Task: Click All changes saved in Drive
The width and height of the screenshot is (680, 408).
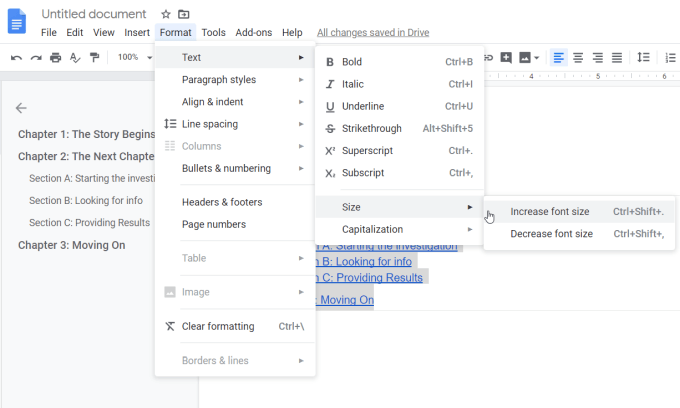Action: coord(373,33)
